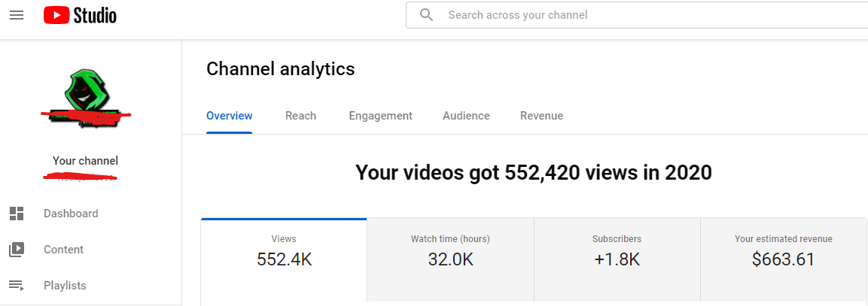This screenshot has height=306, width=868.
Task: Switch to the Overview tab
Action: point(229,117)
